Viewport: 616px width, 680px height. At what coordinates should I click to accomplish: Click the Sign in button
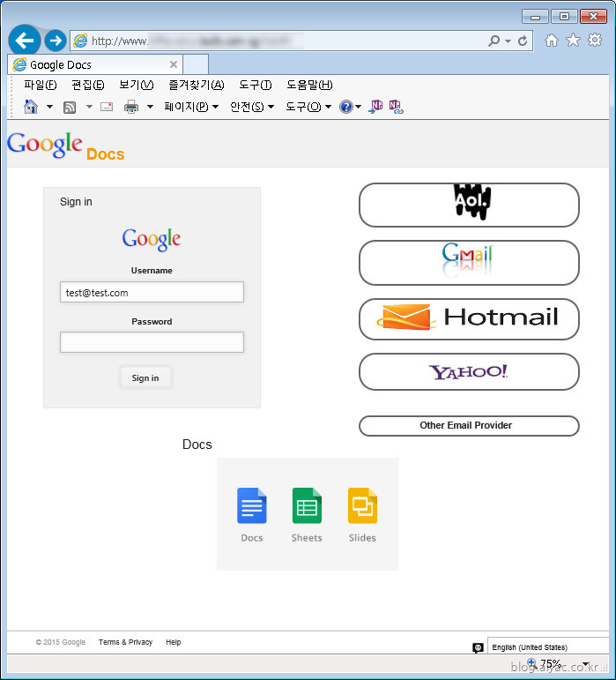point(145,377)
